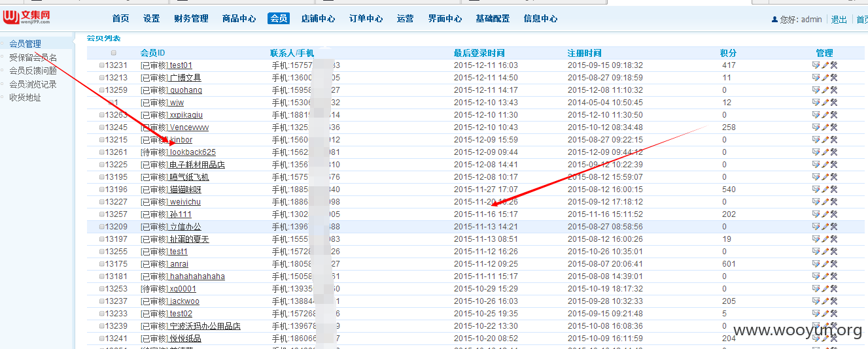Open 会员反馈问题 in the sidebar
868x349 pixels.
[x=33, y=71]
